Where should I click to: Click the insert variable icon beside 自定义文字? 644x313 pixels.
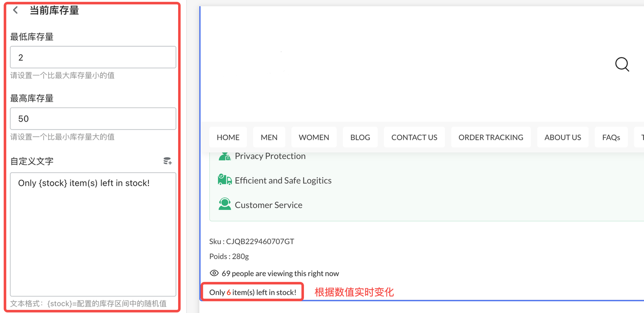click(x=168, y=161)
